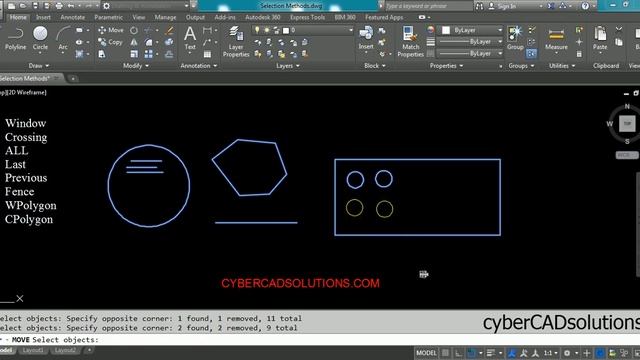Screen dimensions: 640x360
Task: Click Match Properties tool
Action: coord(410,41)
